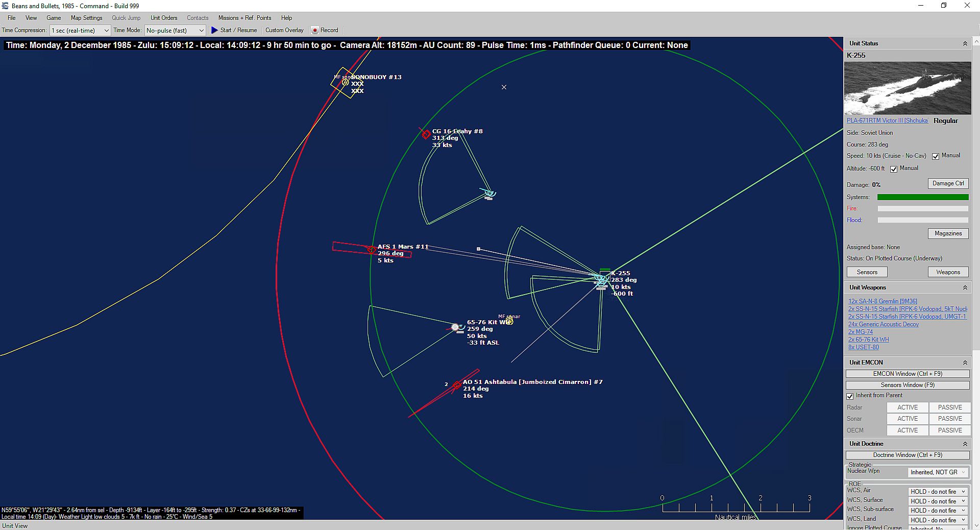Click the green Systems status bar
The width and height of the screenshot is (980, 530).
(x=922, y=197)
